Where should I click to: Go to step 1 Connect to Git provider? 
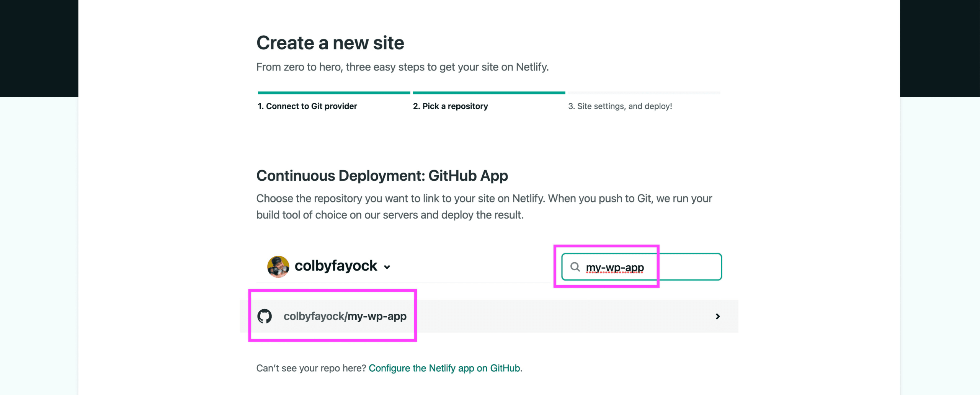pyautogui.click(x=307, y=106)
